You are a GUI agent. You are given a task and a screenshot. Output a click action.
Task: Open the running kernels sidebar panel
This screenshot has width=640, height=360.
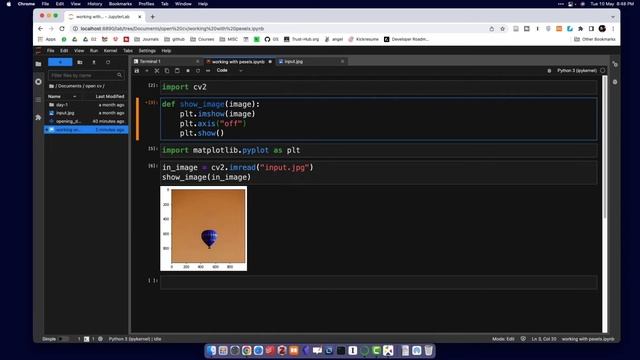click(x=38, y=82)
